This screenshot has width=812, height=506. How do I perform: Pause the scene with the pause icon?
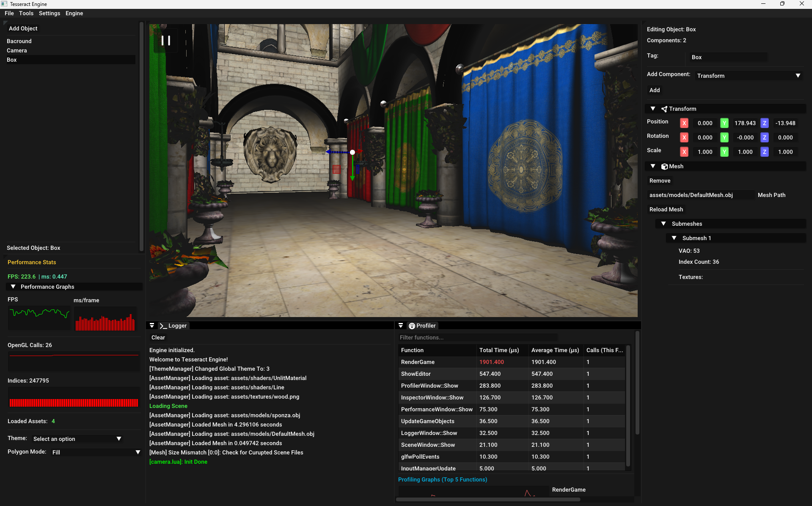pos(165,41)
